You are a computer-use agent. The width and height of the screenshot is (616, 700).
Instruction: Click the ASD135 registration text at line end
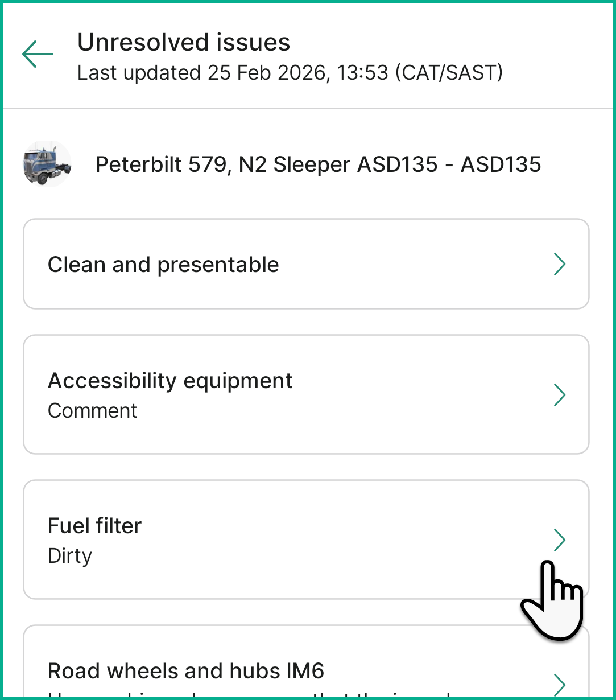(501, 164)
